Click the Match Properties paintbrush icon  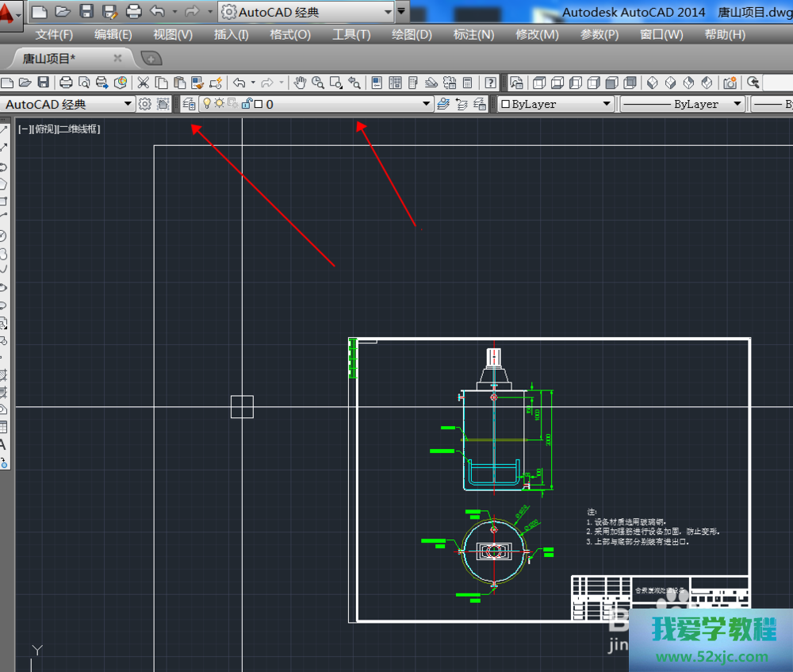click(216, 83)
